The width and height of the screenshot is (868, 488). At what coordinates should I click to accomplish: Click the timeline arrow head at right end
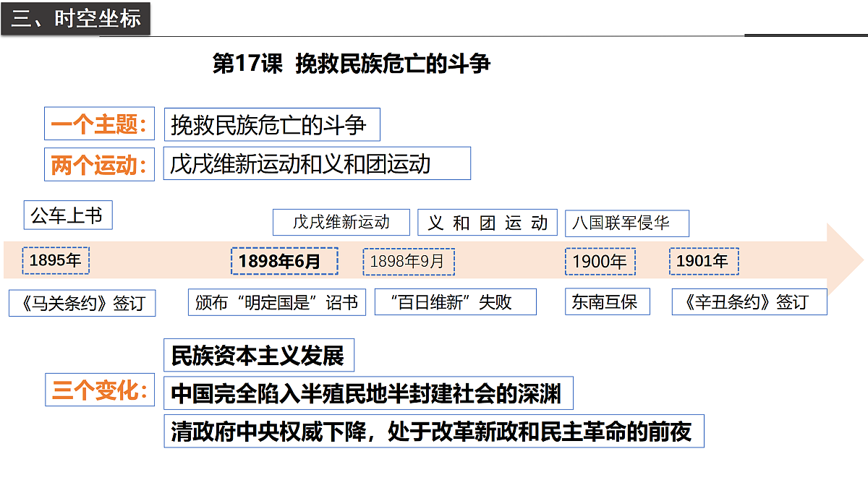pyautogui.click(x=845, y=260)
